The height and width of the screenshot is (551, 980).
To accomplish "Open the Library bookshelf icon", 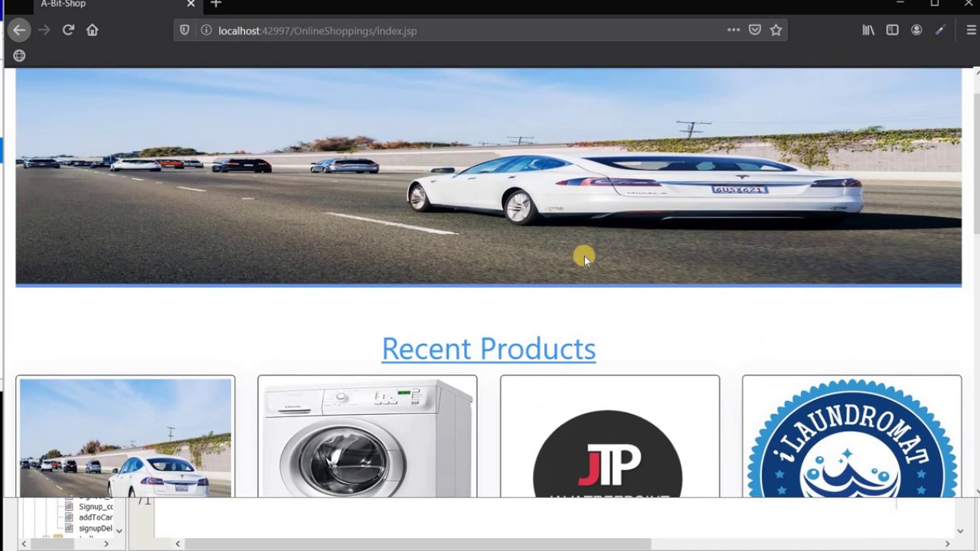I will pos(868,30).
